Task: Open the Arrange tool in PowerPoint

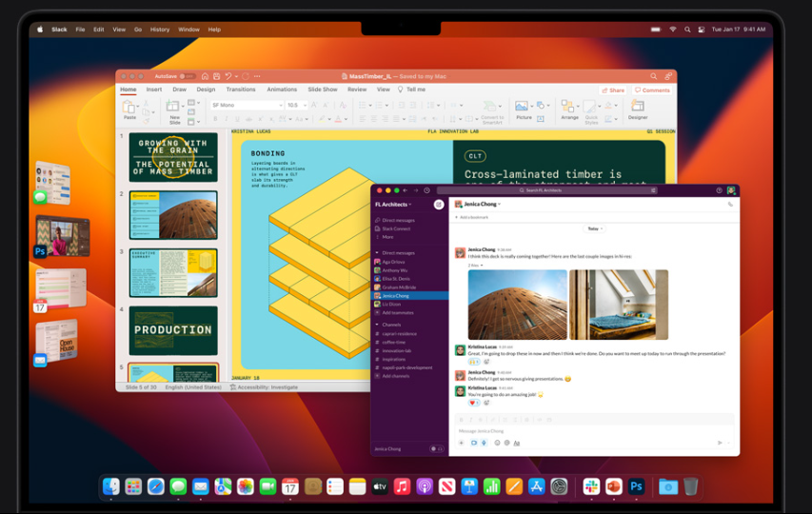Action: [x=567, y=106]
